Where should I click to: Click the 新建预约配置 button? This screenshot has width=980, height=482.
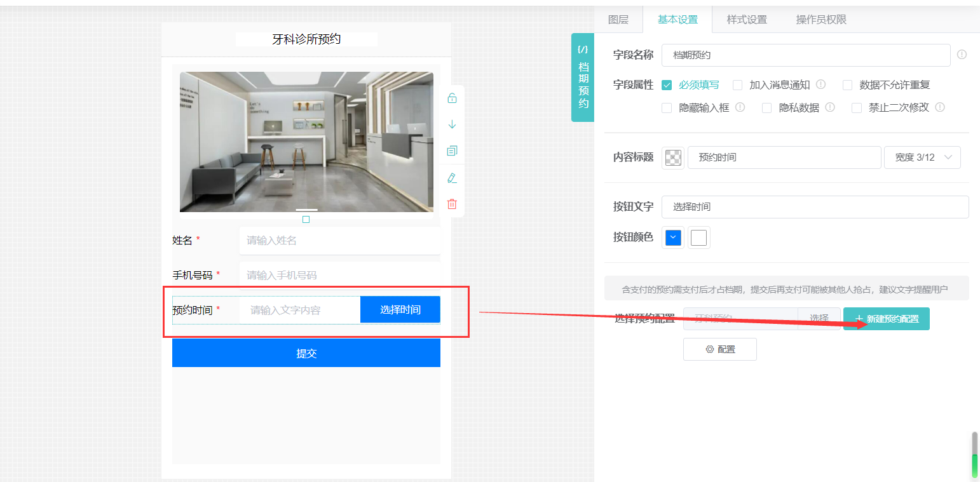[887, 319]
